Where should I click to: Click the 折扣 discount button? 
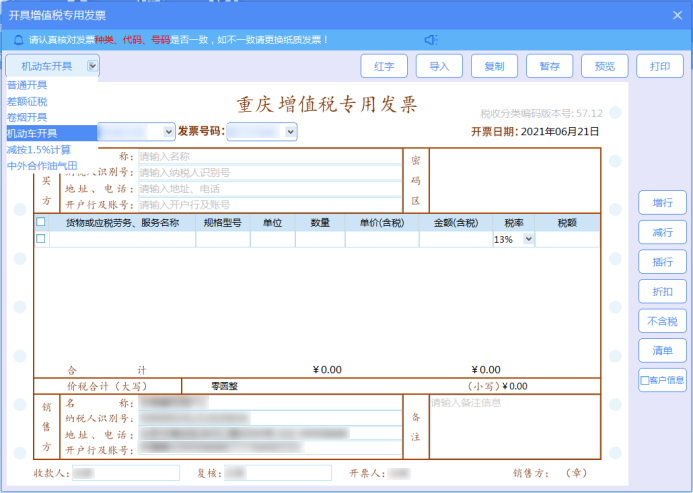click(662, 292)
